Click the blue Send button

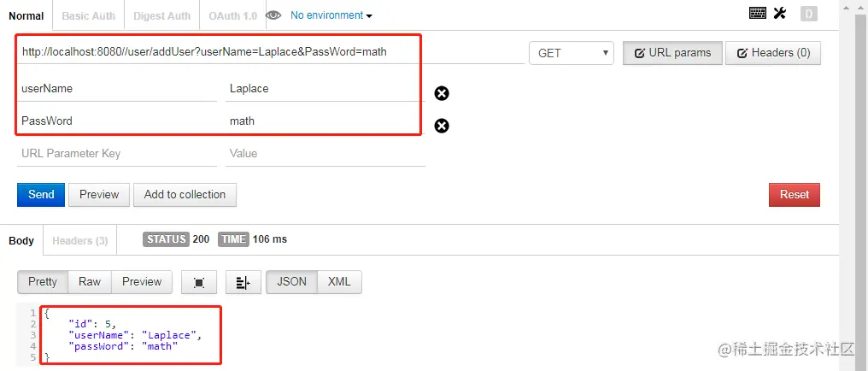pos(41,195)
